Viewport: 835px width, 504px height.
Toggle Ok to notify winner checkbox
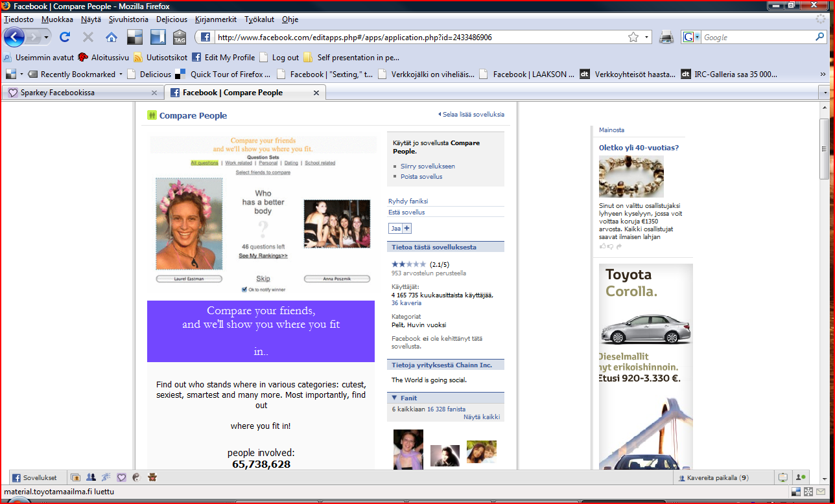point(244,290)
